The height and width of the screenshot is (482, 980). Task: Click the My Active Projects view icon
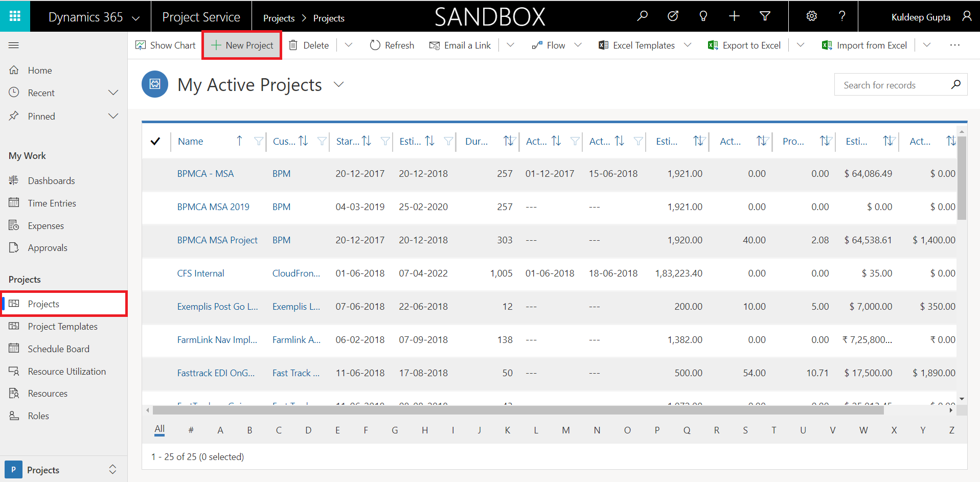click(x=155, y=84)
